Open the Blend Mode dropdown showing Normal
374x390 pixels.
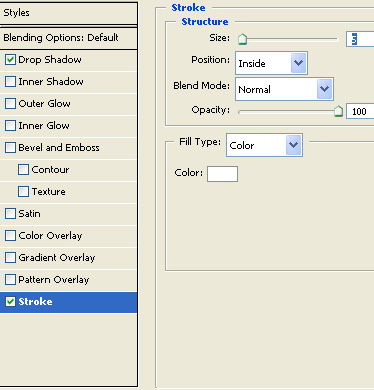click(284, 89)
